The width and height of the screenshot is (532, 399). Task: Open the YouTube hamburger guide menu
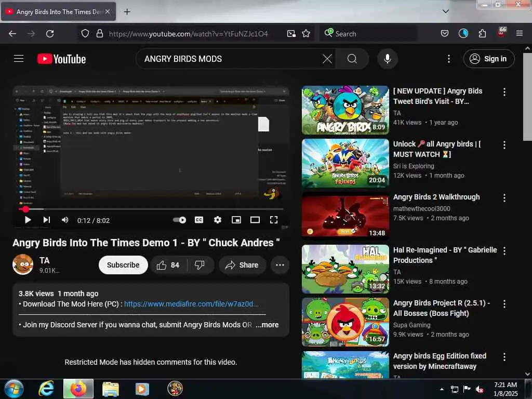(x=19, y=59)
